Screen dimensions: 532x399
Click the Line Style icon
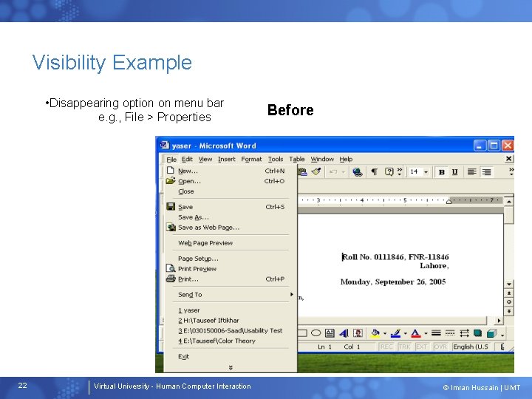pyautogui.click(x=436, y=333)
